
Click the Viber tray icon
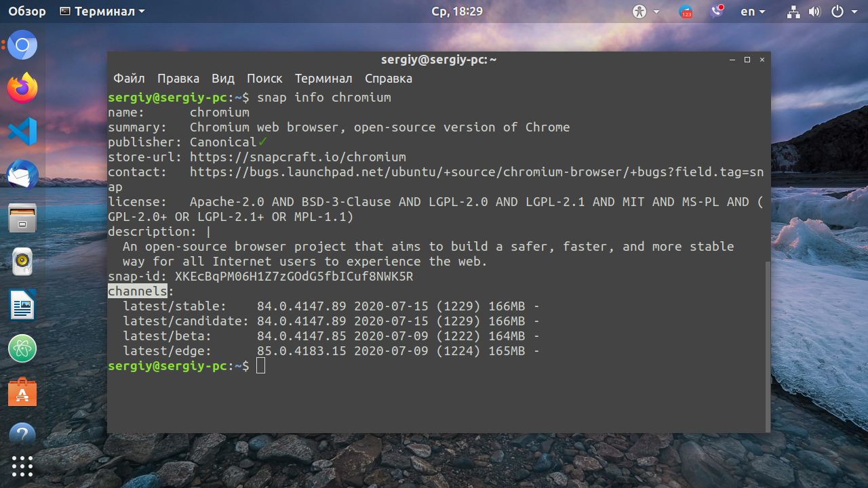click(x=717, y=12)
